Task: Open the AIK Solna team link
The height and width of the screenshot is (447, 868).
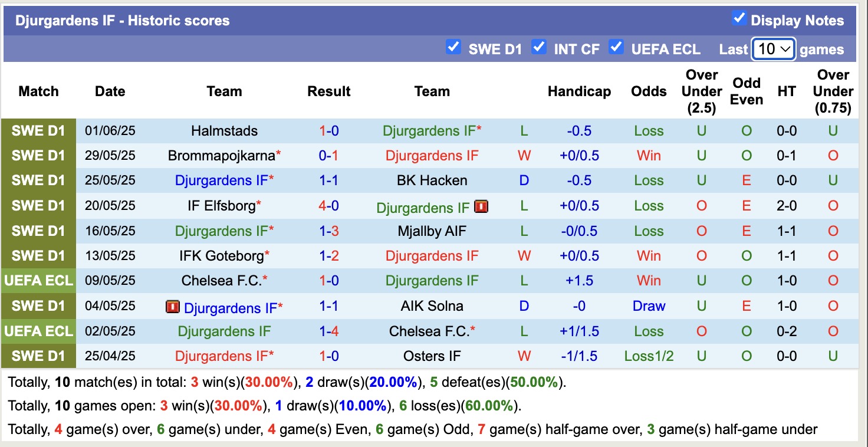Action: click(432, 306)
